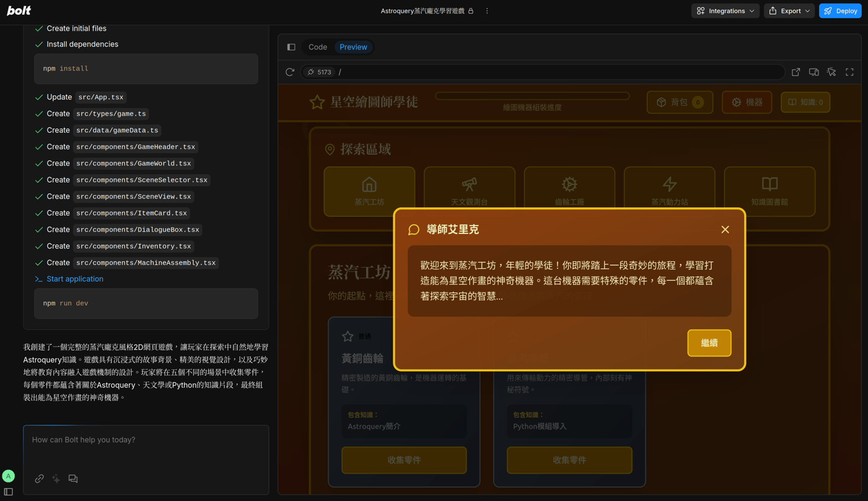
Task: Switch to the Code tab
Action: pos(318,47)
